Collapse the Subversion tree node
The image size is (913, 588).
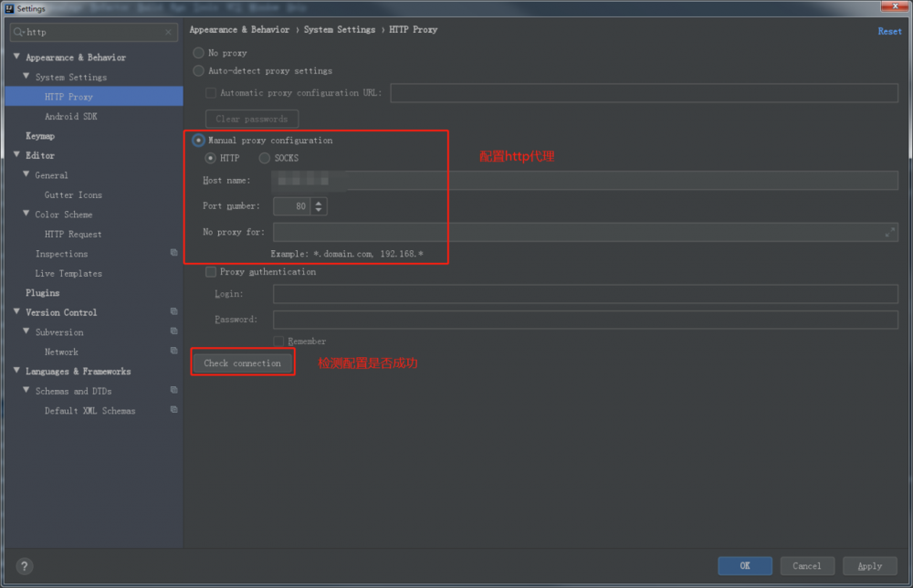(x=26, y=331)
